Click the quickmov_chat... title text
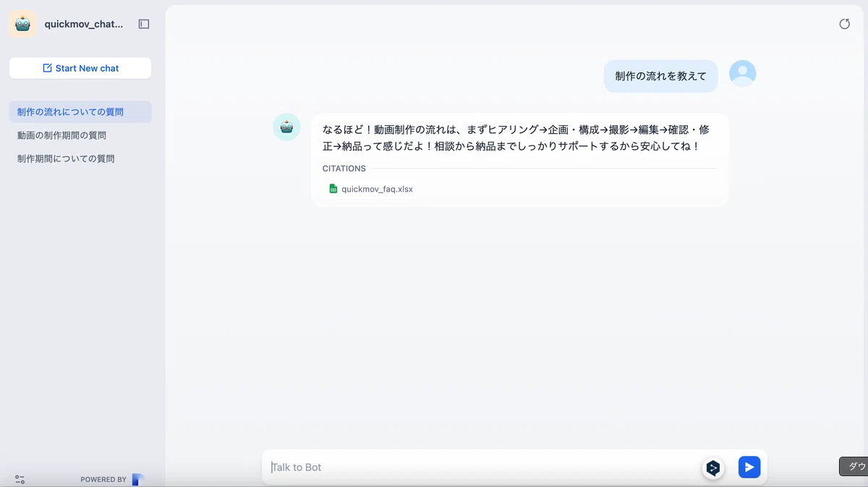 point(84,24)
